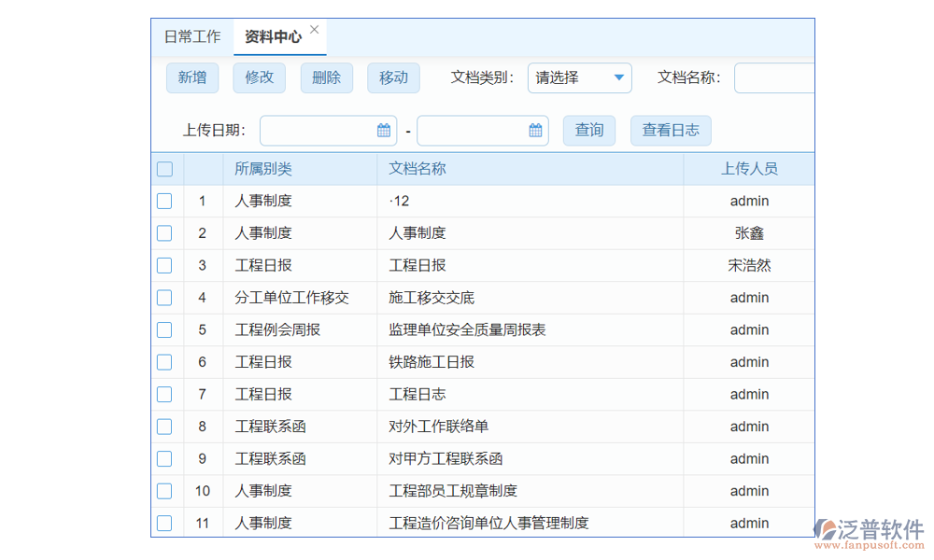Open the start date calendar picker icon

pyautogui.click(x=384, y=131)
